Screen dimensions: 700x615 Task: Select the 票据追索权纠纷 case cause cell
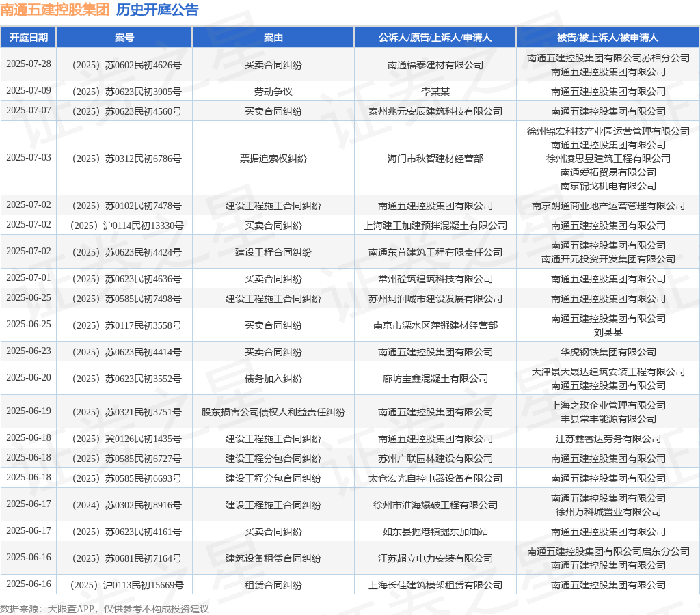273,159
